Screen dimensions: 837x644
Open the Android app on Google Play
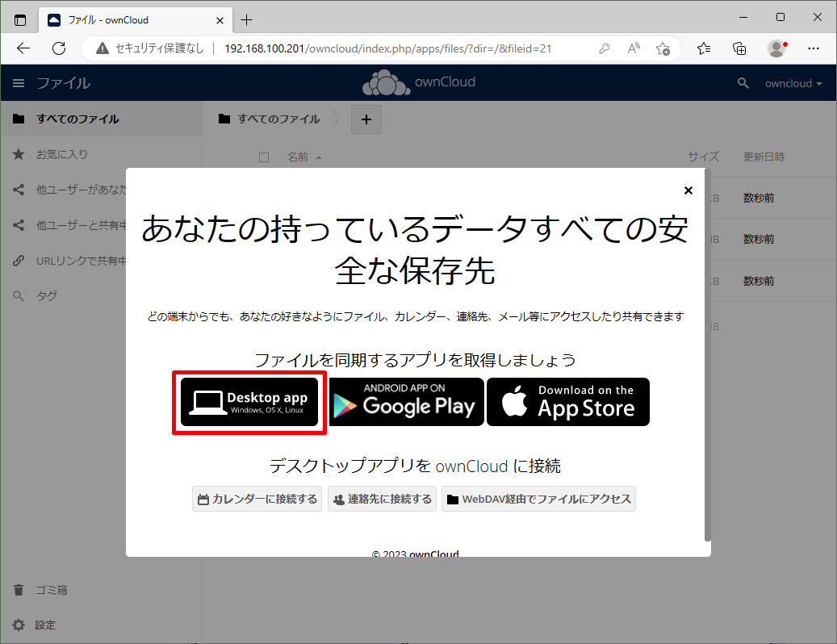pyautogui.click(x=406, y=403)
